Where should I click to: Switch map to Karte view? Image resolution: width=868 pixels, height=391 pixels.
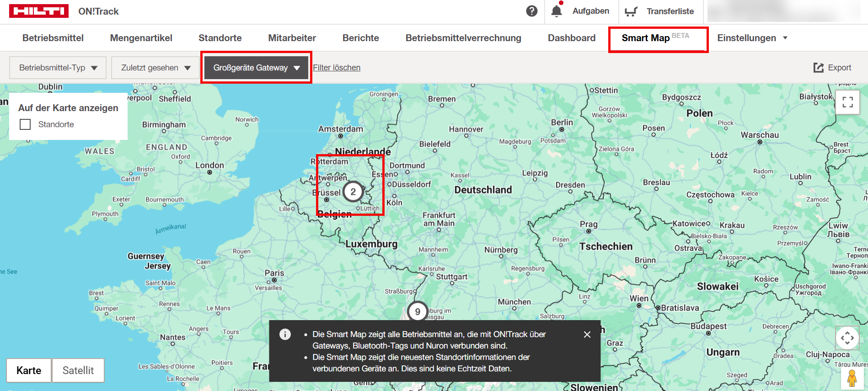29,370
